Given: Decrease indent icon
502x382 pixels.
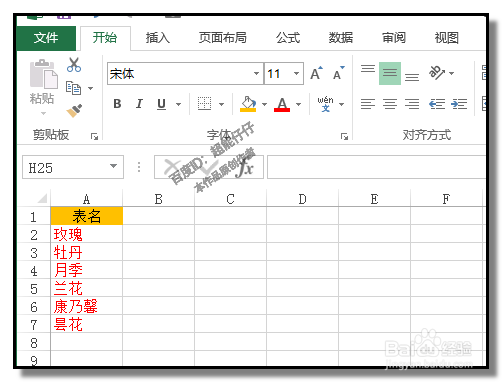Looking at the screenshot, I should coord(437,104).
